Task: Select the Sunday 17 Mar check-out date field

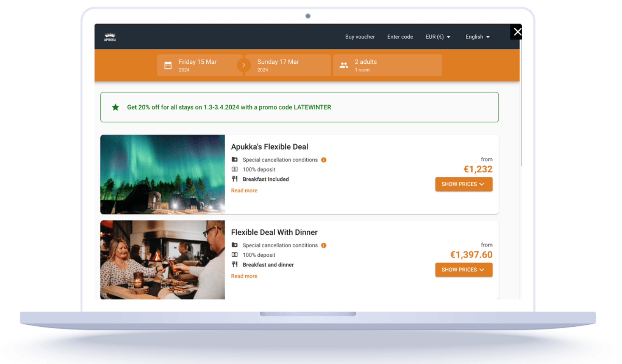Action: (288, 65)
